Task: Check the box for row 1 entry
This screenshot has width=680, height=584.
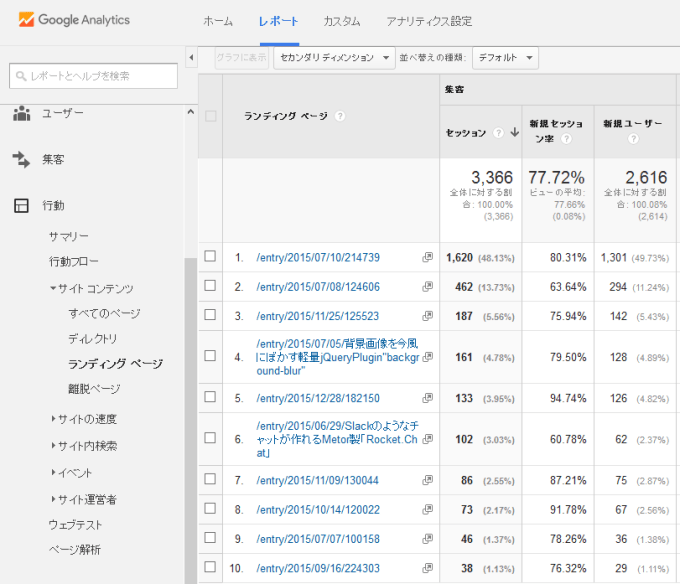Action: point(210,257)
